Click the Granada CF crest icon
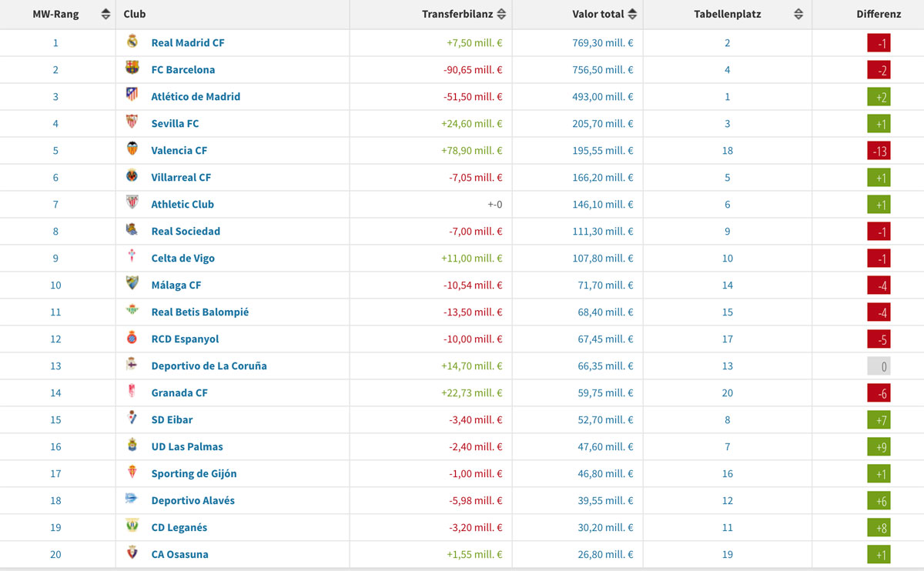 coord(132,392)
